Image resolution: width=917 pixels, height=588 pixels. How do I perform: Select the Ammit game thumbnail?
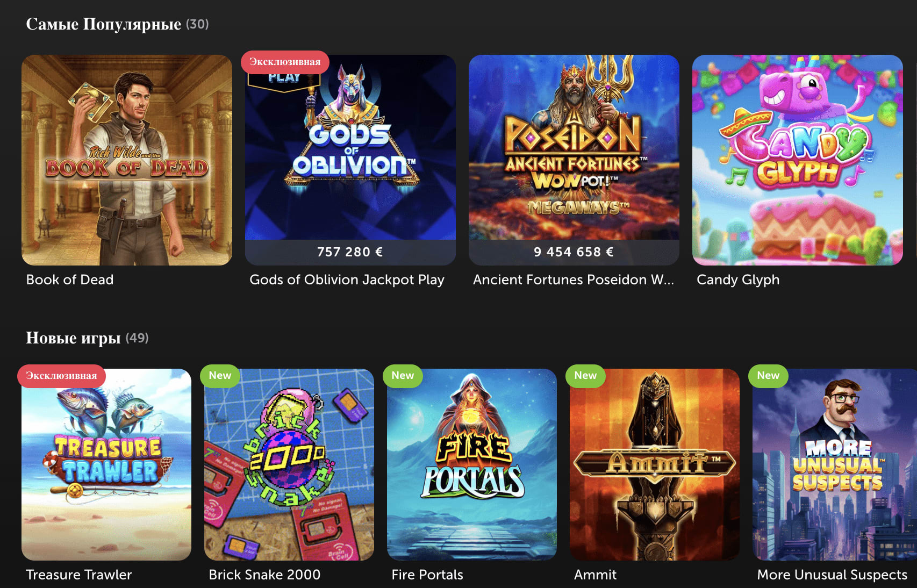coord(655,464)
